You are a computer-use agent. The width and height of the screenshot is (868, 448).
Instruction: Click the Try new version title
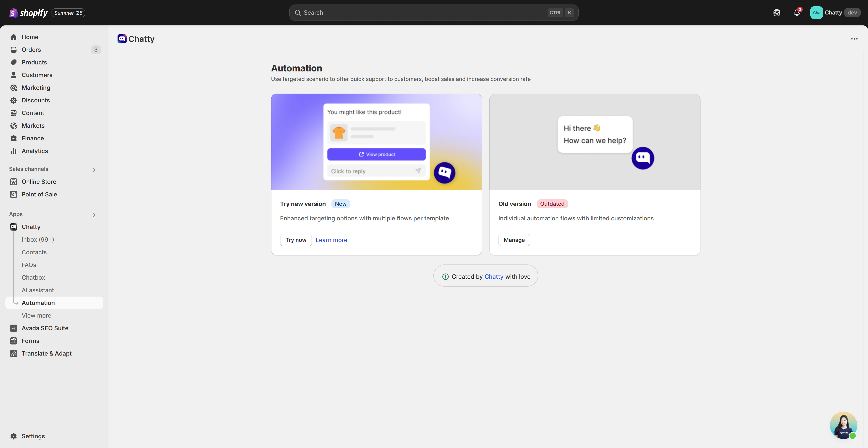pyautogui.click(x=303, y=204)
